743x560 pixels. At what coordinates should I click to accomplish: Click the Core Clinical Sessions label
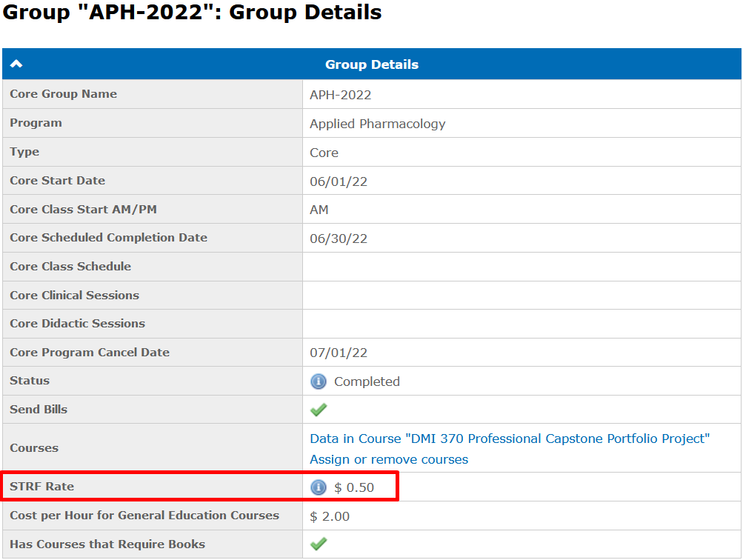(x=74, y=295)
